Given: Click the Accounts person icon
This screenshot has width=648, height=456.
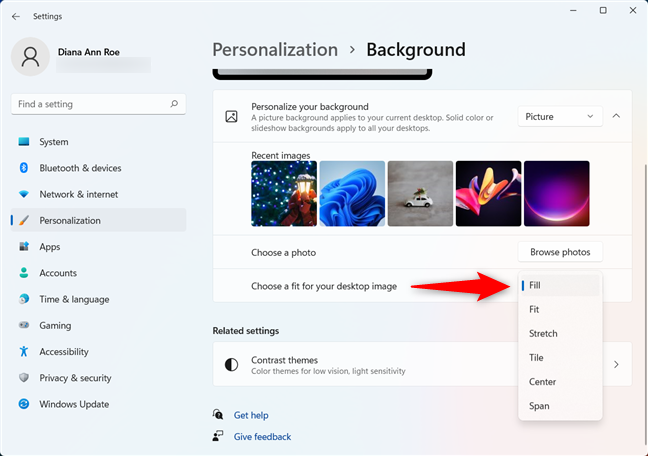Looking at the screenshot, I should click(24, 273).
